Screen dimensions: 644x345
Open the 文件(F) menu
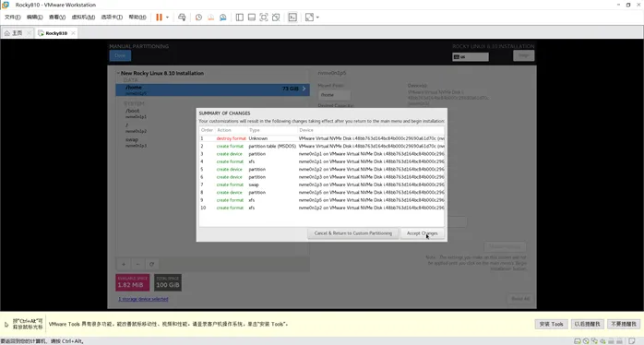pos(12,17)
